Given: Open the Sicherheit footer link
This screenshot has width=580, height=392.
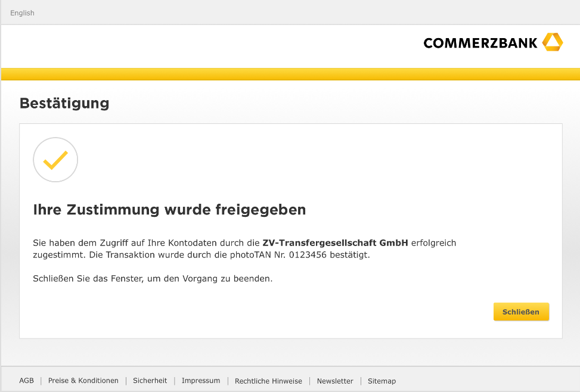Looking at the screenshot, I should 150,381.
